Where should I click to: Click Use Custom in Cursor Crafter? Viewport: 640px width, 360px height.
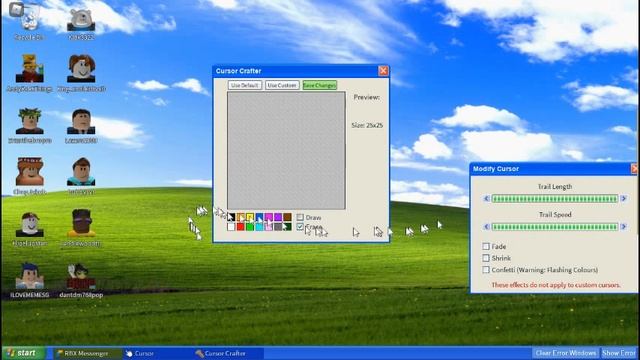pyautogui.click(x=282, y=85)
